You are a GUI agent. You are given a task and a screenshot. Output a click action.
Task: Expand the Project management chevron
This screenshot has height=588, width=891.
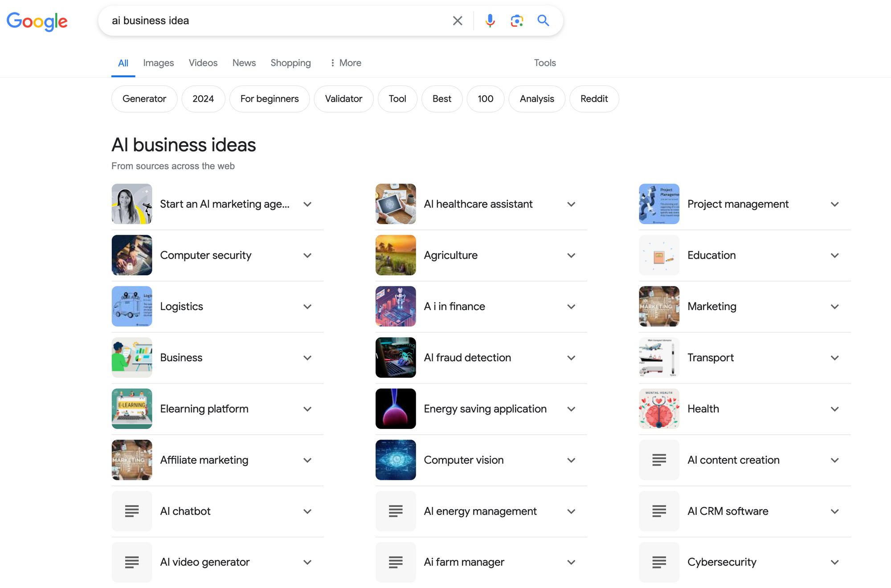click(x=835, y=204)
